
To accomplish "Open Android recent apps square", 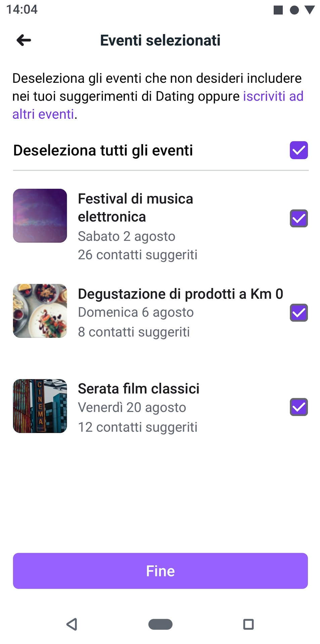I will 248,624.
